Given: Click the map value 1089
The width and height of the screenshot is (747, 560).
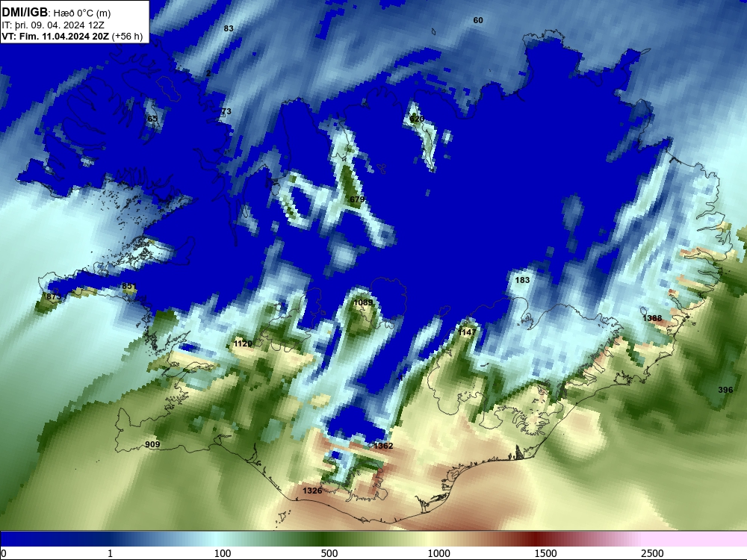Looking at the screenshot, I should point(364,302).
